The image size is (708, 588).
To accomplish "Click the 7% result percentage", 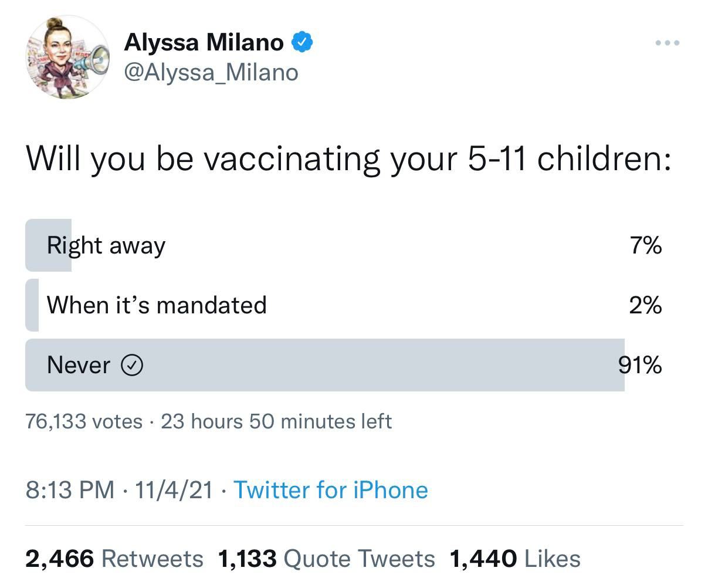I will pyautogui.click(x=646, y=245).
